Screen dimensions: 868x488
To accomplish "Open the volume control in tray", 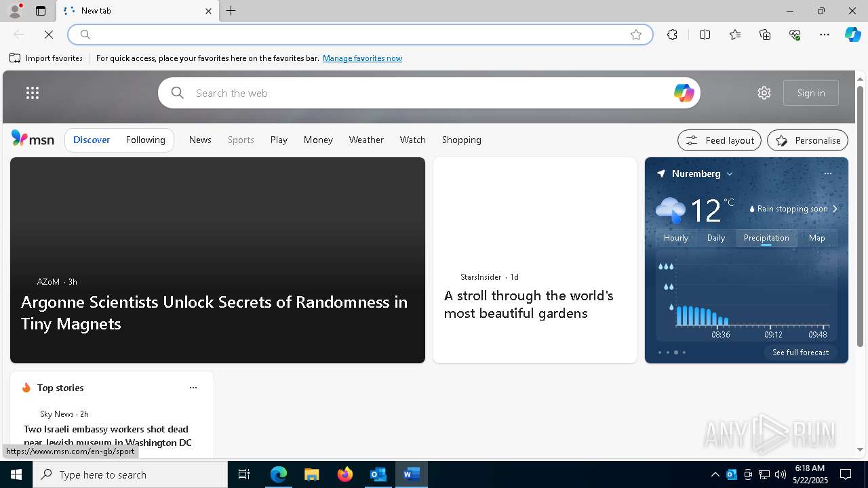I will [781, 474].
